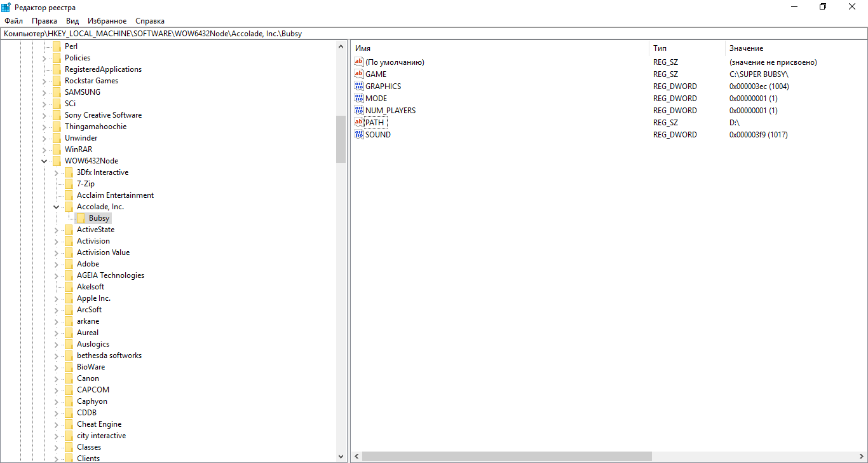Click the string icon next to PATH
This screenshot has width=868, height=463.
(358, 122)
